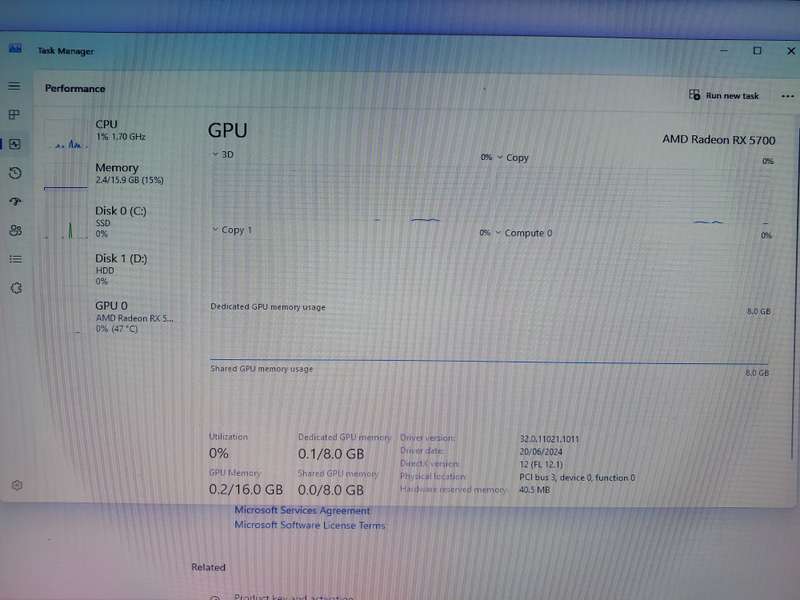Click the PCI bus 3 physical location value

577,478
